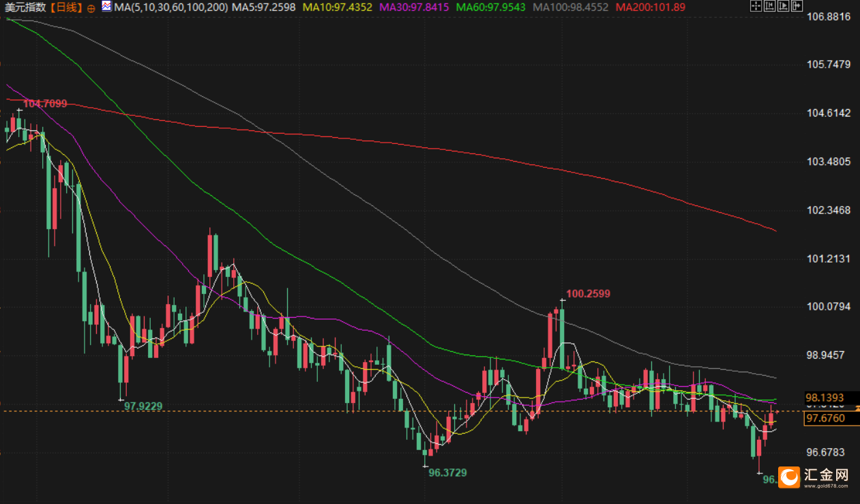Click the orange alert marker on price axis
Viewport: 860px width, 504px height.
857,407
